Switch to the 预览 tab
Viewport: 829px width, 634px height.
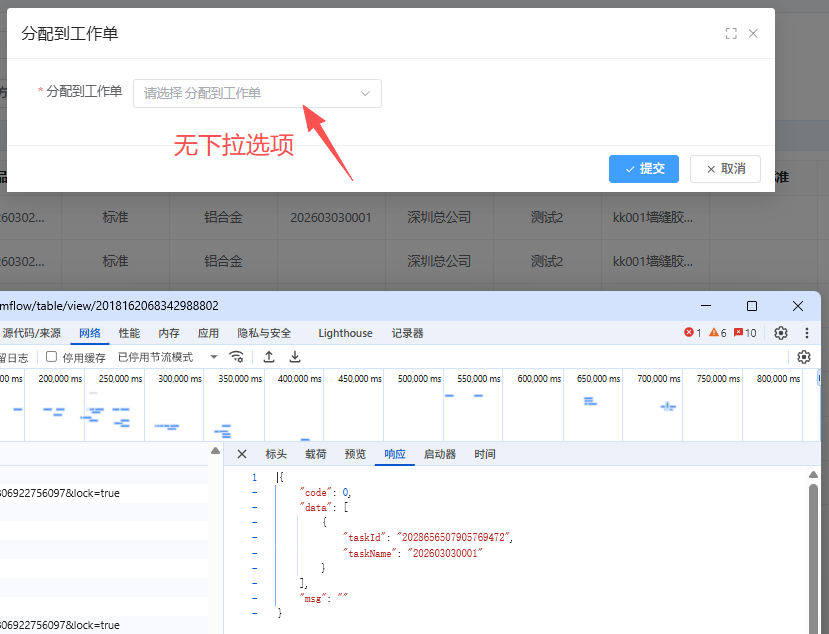(355, 454)
